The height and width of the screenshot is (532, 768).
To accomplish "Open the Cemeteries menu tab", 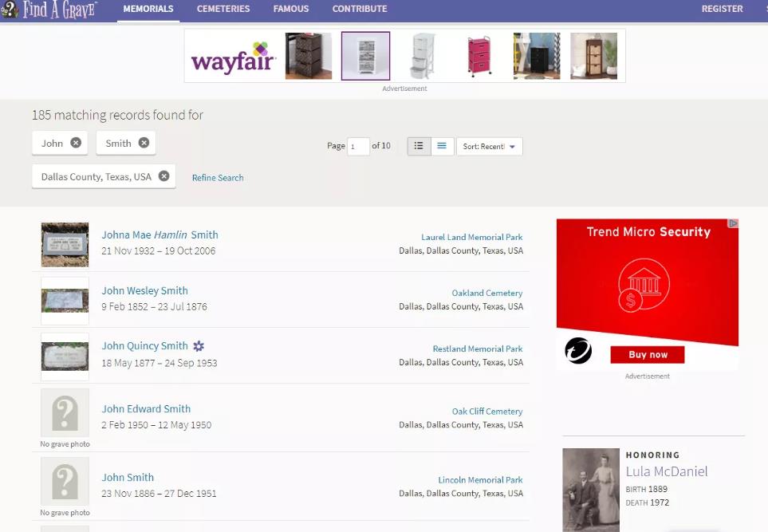I will pyautogui.click(x=223, y=9).
